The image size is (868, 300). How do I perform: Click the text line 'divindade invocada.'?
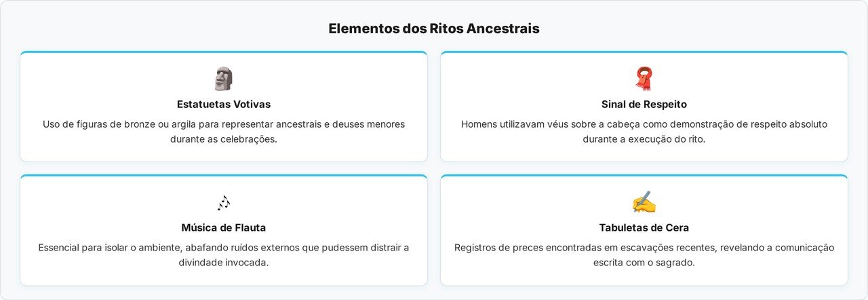point(224,263)
